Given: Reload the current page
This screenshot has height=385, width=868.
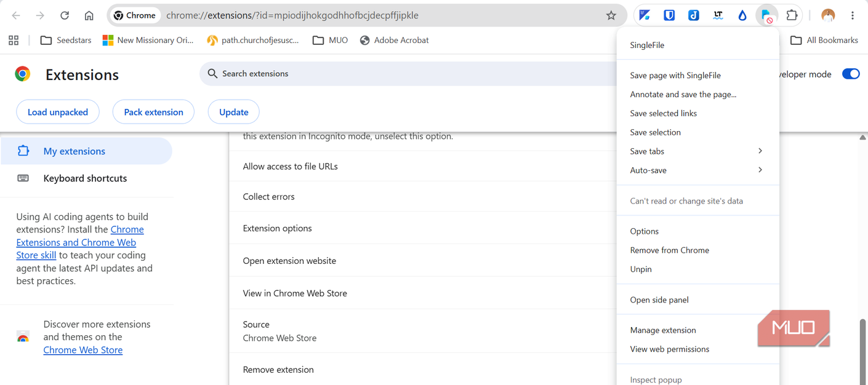Looking at the screenshot, I should tap(65, 15).
